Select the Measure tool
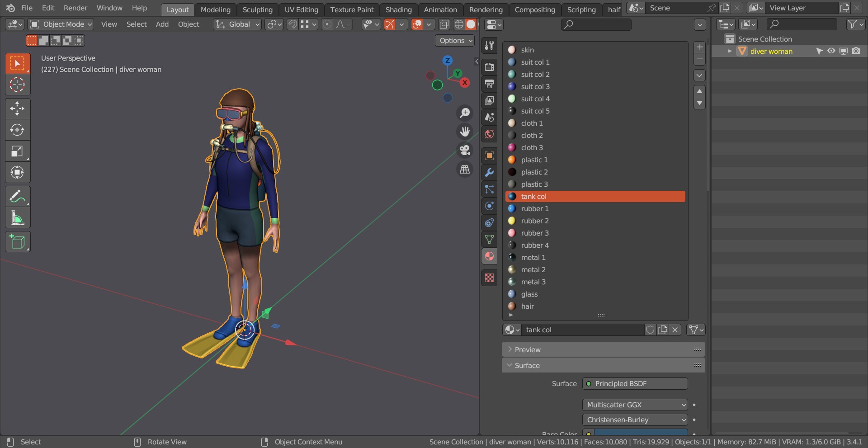This screenshot has width=868, height=448. [x=18, y=217]
